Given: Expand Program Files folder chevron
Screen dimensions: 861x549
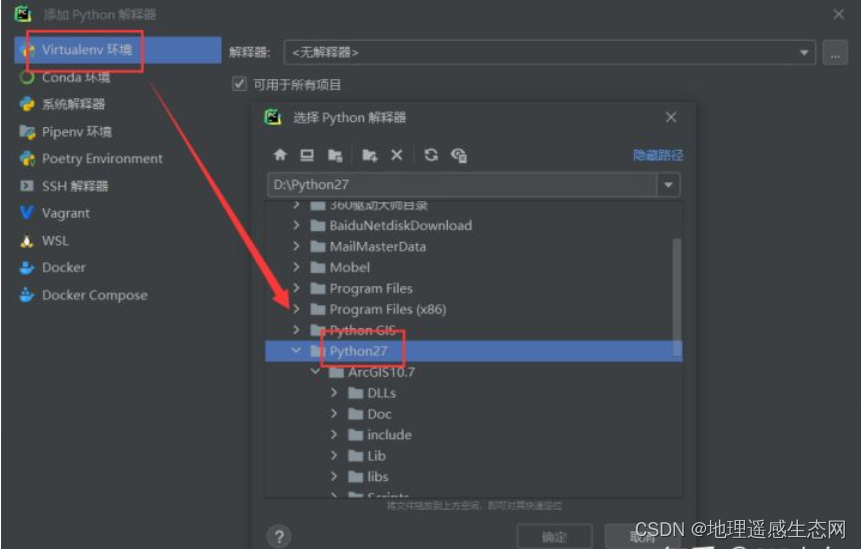Looking at the screenshot, I should pos(297,288).
